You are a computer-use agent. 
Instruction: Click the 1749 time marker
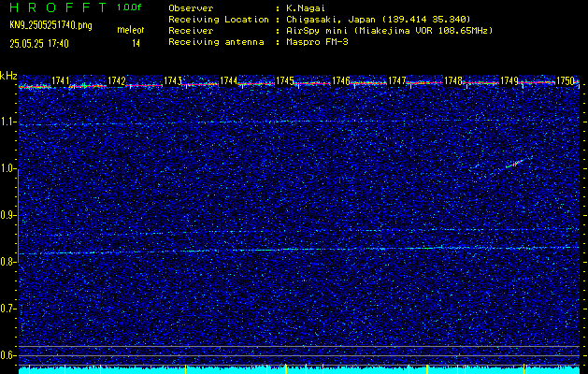[509, 80]
